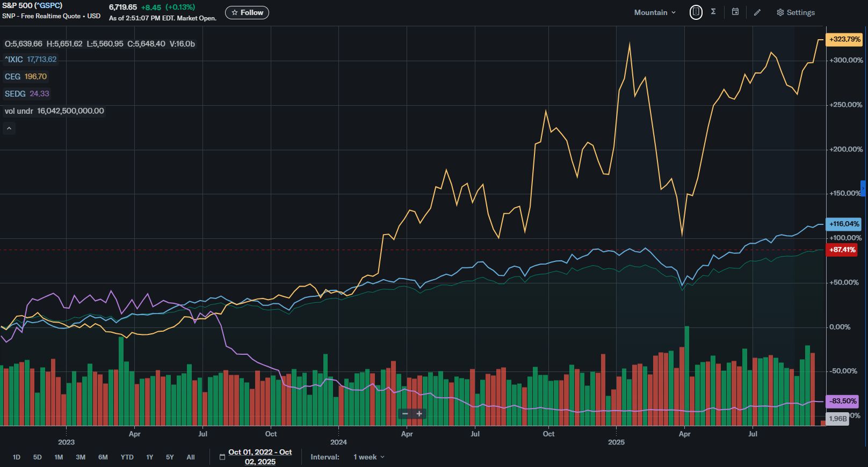Zoom in with the plus icon

tap(419, 414)
